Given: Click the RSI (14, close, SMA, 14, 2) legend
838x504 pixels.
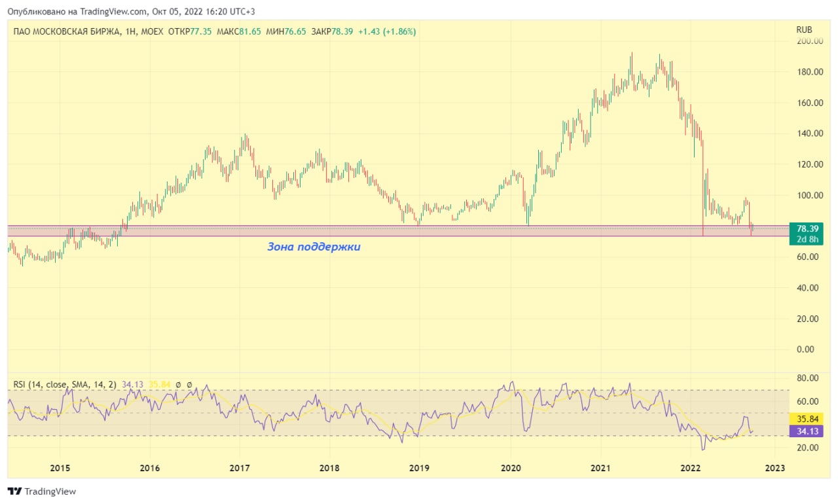Looking at the screenshot, I should pos(65,385).
